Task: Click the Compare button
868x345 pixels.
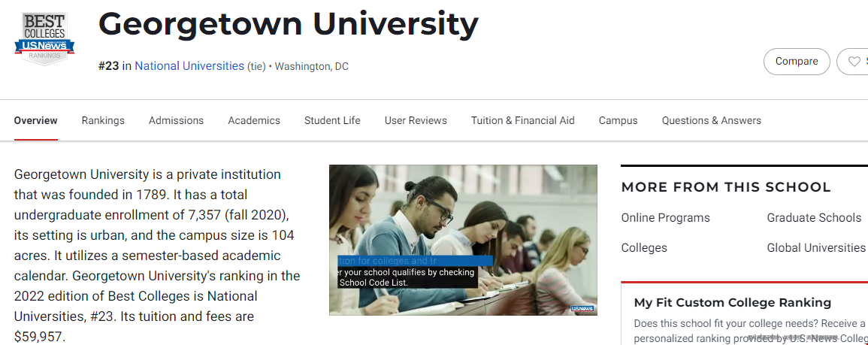Action: click(x=797, y=62)
